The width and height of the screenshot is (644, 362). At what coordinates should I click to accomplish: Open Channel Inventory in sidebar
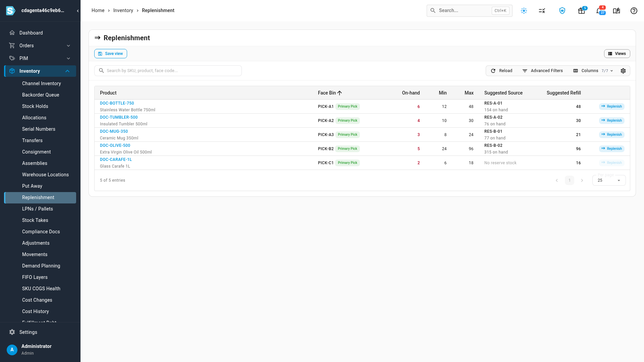pyautogui.click(x=42, y=83)
